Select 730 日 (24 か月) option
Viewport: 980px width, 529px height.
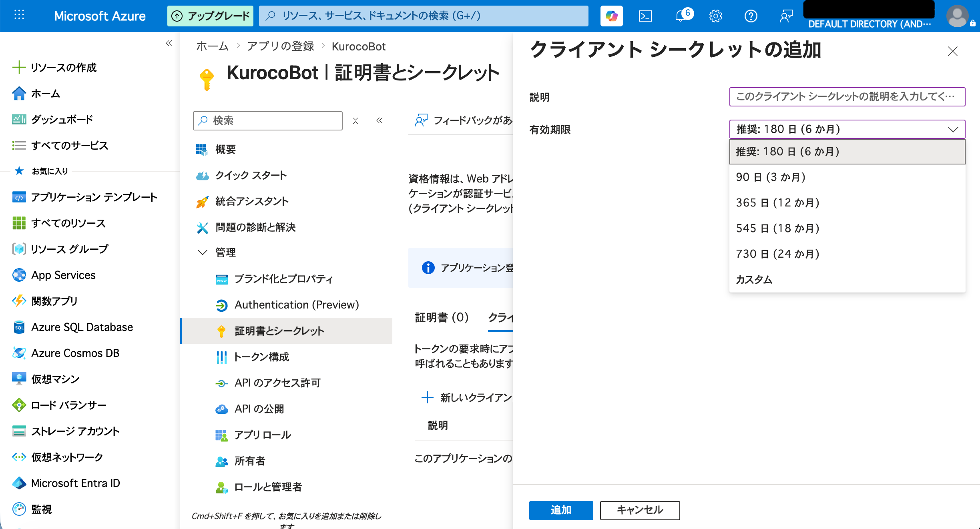point(847,254)
